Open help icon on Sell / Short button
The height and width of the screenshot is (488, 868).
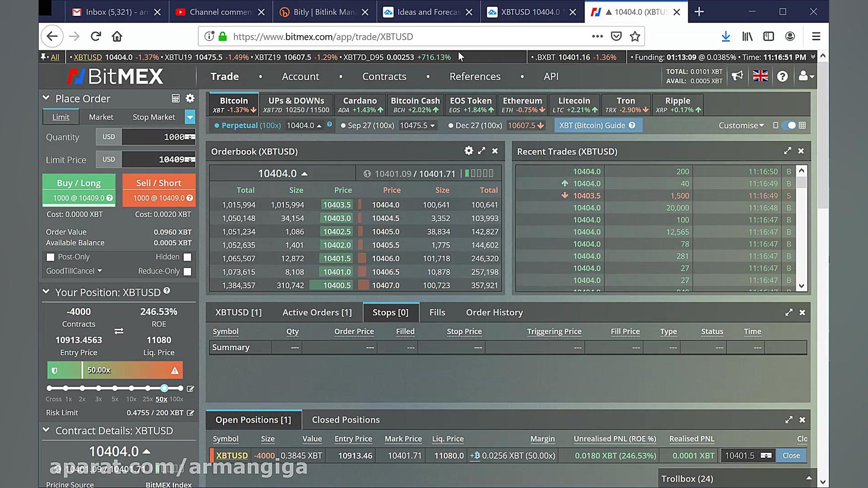pyautogui.click(x=189, y=198)
